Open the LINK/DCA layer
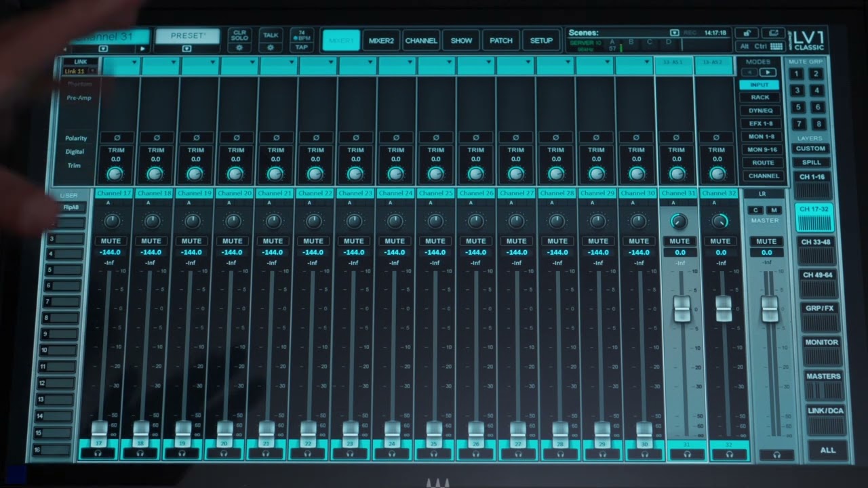The image size is (868, 488). [825, 420]
